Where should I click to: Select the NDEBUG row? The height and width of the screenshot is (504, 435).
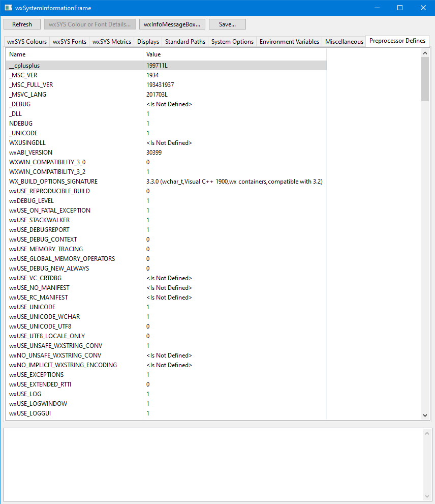click(166, 124)
